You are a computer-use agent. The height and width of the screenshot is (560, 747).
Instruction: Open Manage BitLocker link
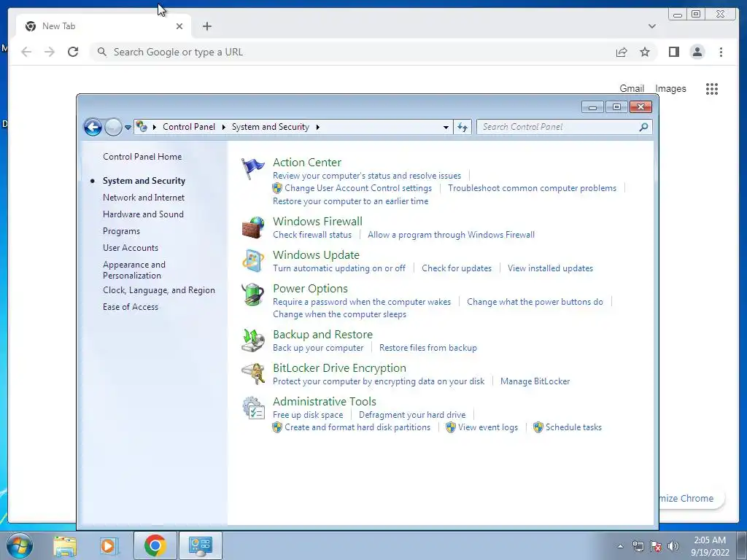click(x=535, y=381)
